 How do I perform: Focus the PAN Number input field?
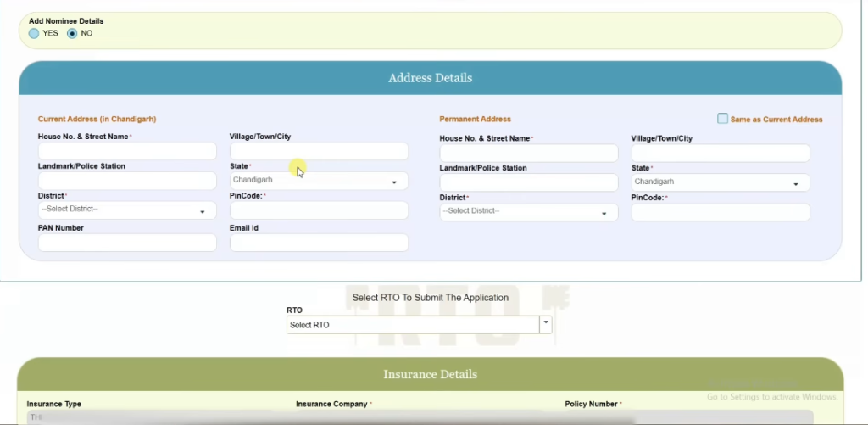(x=126, y=243)
